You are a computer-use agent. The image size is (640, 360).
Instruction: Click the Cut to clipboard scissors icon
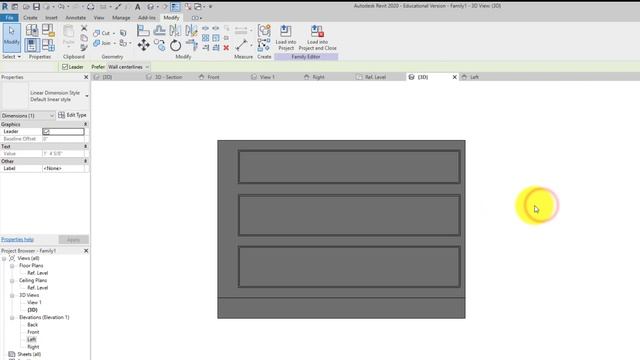[84, 28]
